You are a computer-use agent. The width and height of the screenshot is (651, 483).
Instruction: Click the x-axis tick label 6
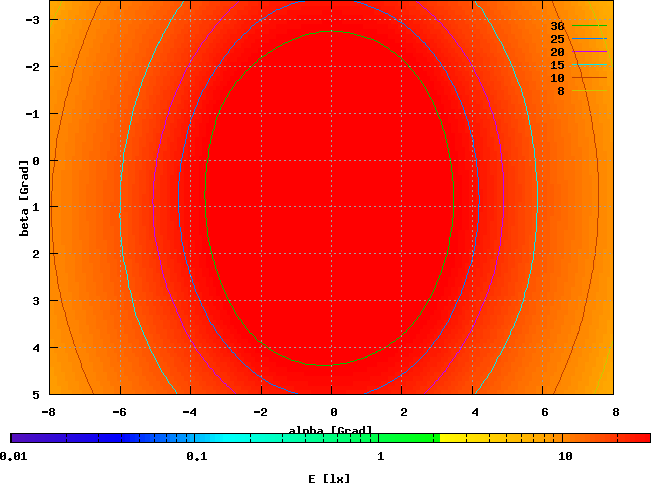(x=545, y=412)
